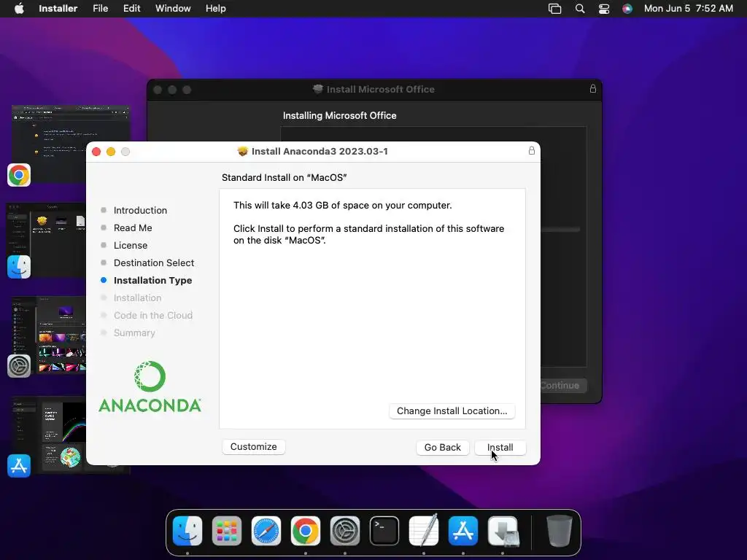Image resolution: width=747 pixels, height=560 pixels.
Task: Open Spotlight search in menu bar
Action: (x=580, y=9)
